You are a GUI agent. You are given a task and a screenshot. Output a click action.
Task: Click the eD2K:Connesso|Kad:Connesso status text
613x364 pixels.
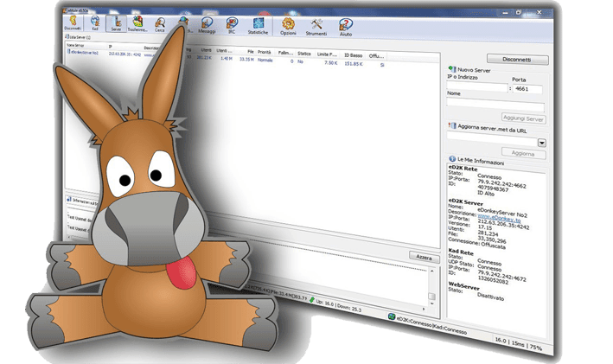pyautogui.click(x=431, y=325)
